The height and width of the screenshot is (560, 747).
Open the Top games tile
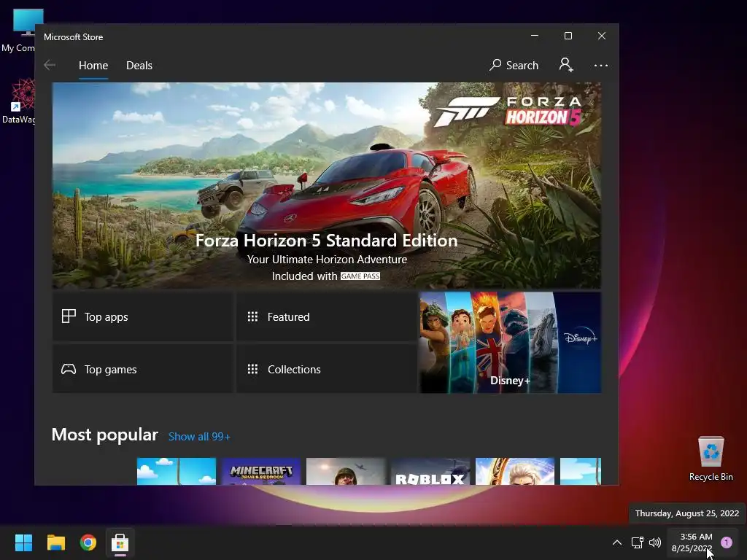coord(142,369)
